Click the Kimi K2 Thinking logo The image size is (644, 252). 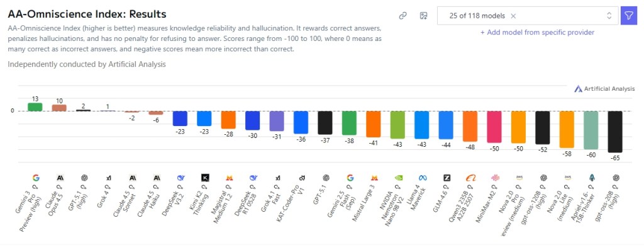pyautogui.click(x=204, y=178)
